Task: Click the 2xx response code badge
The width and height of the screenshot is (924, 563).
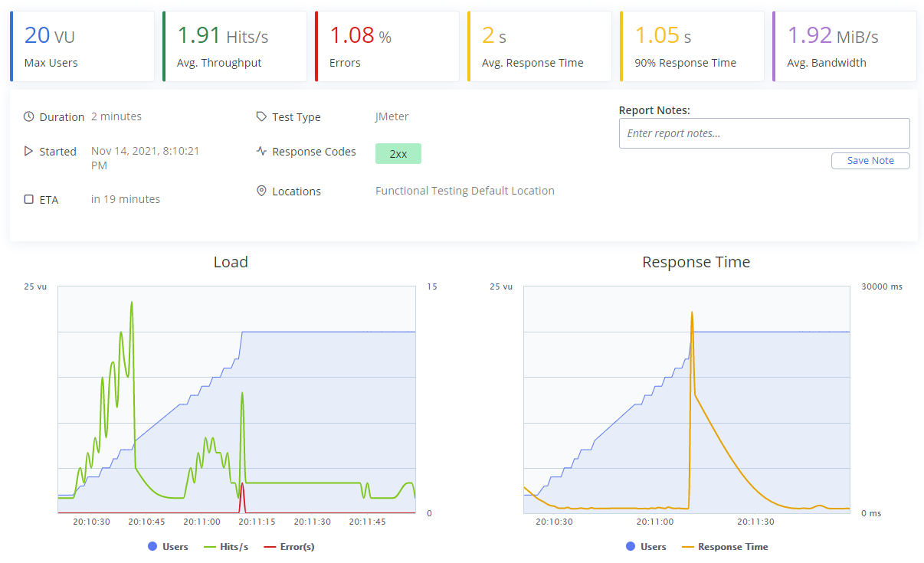Action: [398, 153]
